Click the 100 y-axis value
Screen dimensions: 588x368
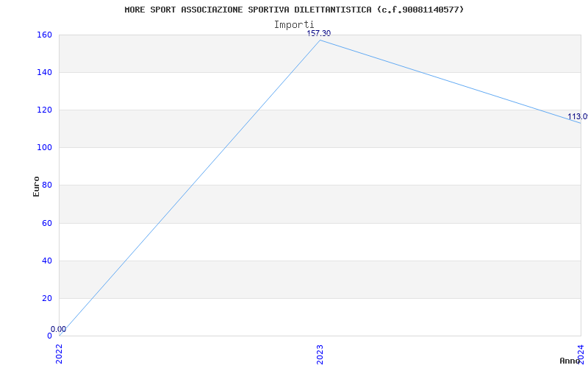(44, 148)
